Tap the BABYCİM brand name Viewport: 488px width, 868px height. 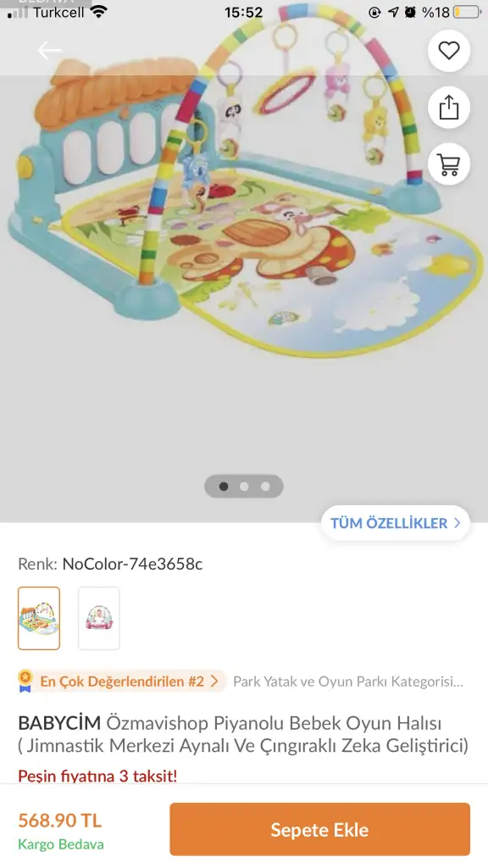coord(60,723)
